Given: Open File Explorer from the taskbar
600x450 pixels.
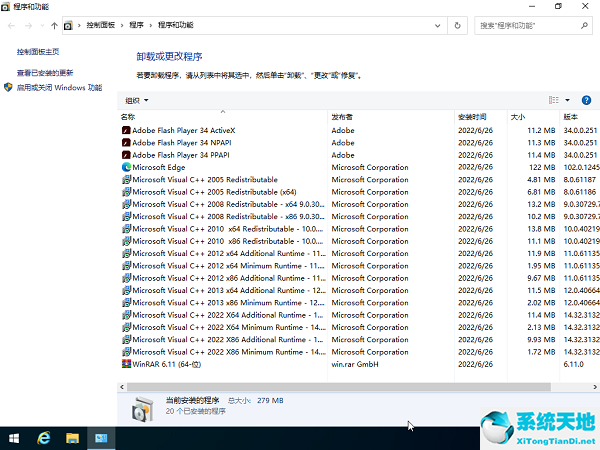Looking at the screenshot, I should click(x=73, y=438).
